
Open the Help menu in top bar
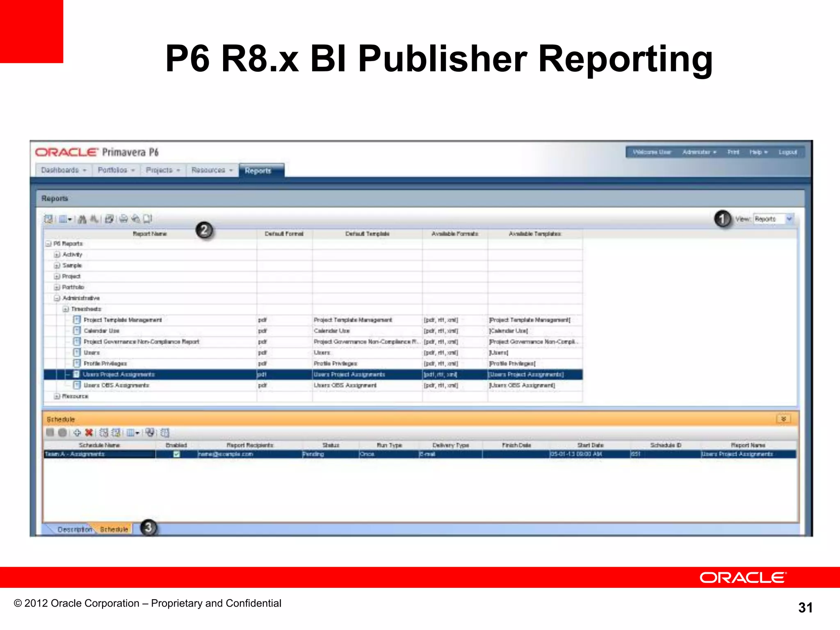coord(758,152)
